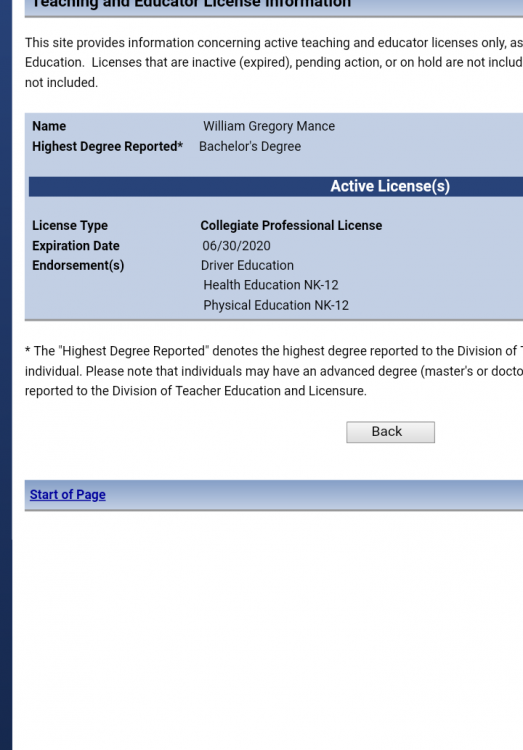523x750 pixels.
Task: Click the Driver Education endorsement
Action: tap(247, 265)
